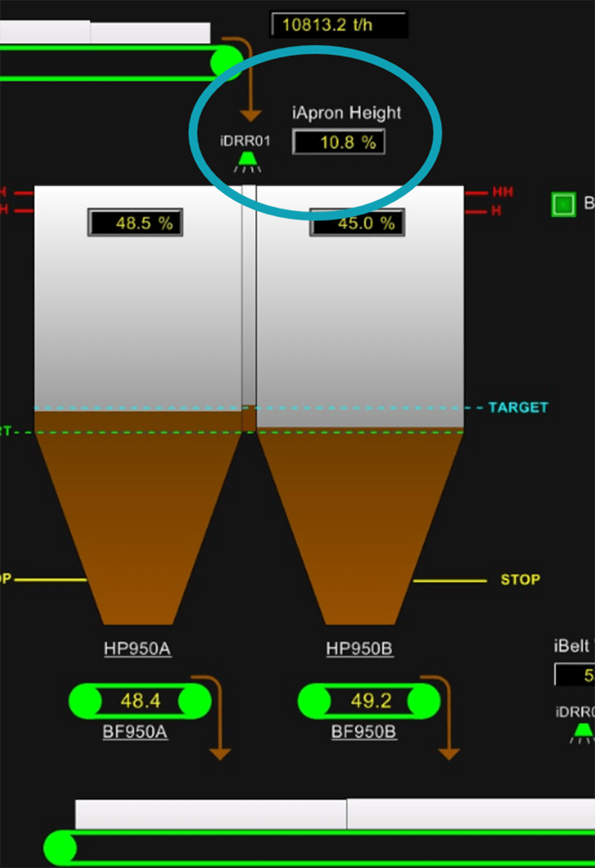The width and height of the screenshot is (595, 868).
Task: Click the green lamp icon below iBelt
Action: (x=583, y=732)
